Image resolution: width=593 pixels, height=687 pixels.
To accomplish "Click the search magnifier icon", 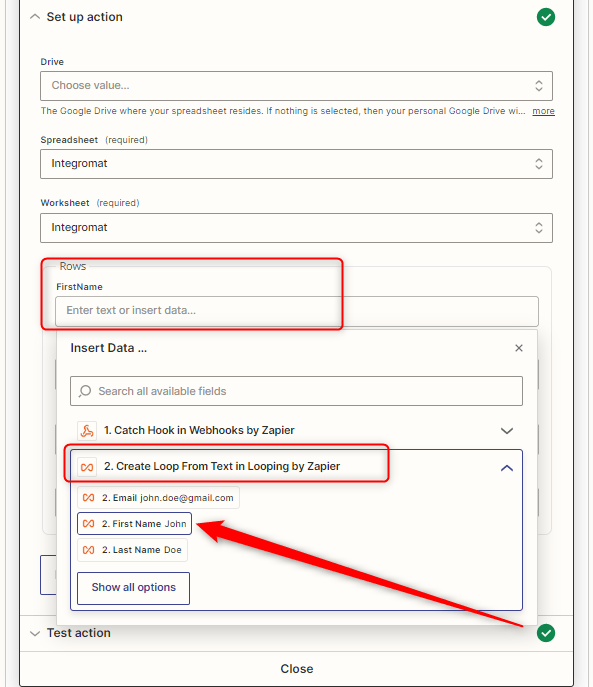I will (85, 391).
